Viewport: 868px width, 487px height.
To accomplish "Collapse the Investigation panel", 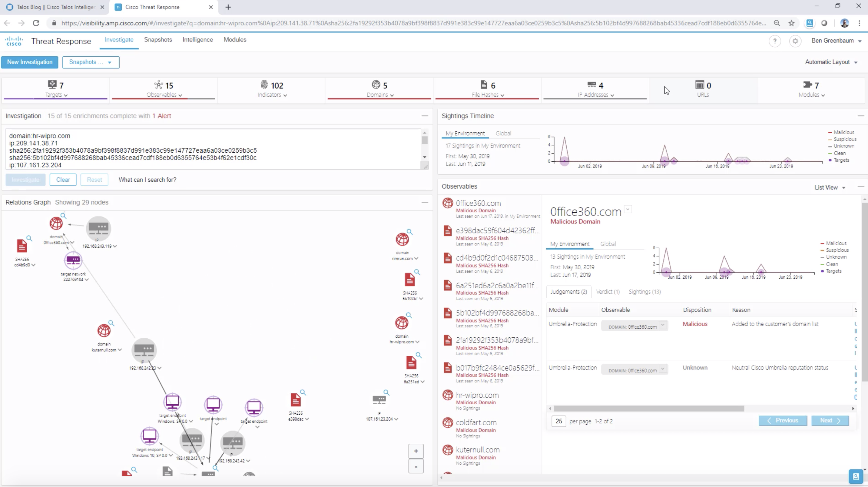I will click(424, 116).
